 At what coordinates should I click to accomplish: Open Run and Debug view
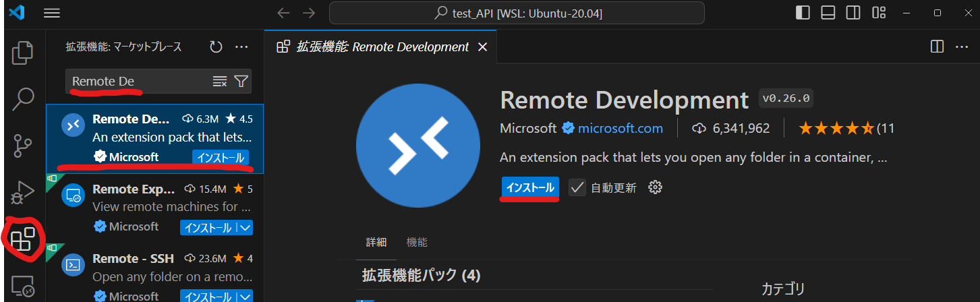coord(23,192)
